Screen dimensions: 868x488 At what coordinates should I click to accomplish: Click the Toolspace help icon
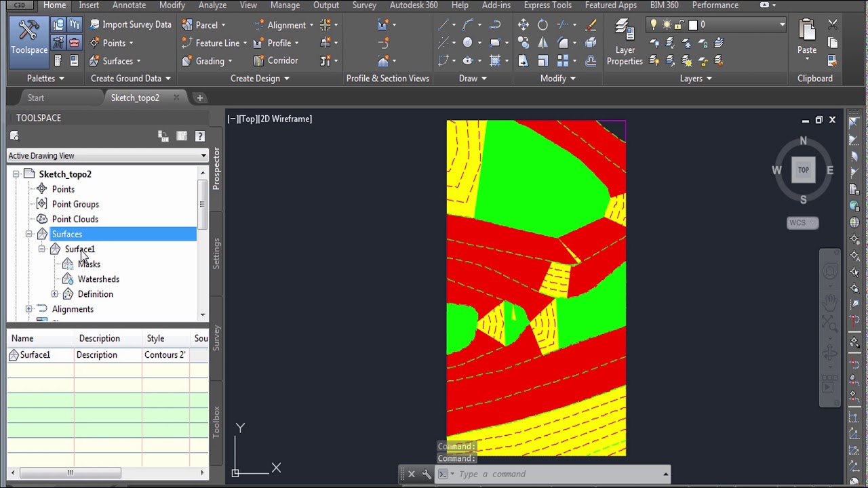199,136
